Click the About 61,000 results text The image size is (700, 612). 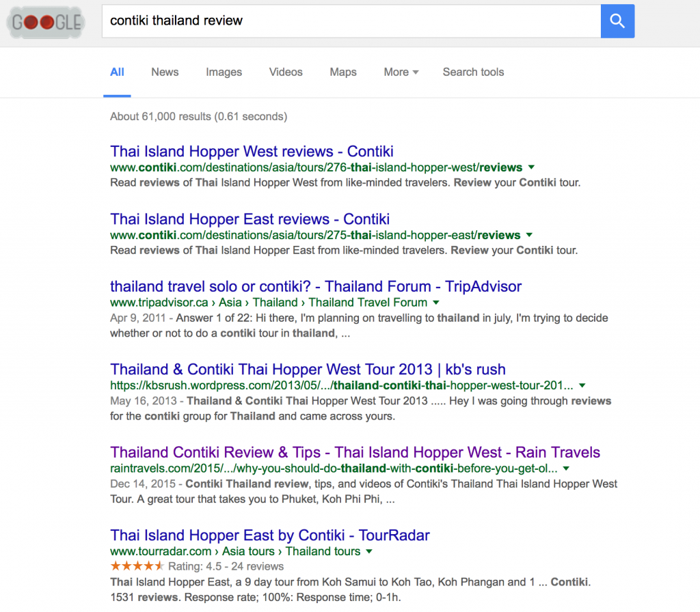point(199,116)
